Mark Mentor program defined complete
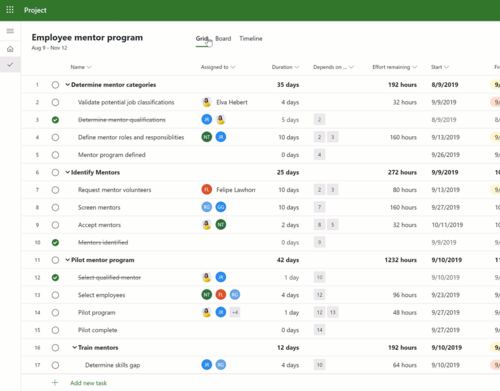The image size is (500, 391). click(x=55, y=155)
